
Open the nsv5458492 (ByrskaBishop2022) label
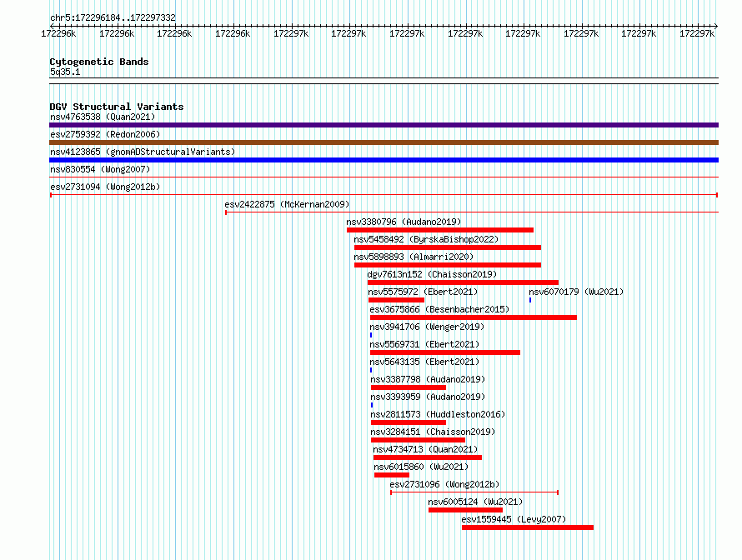(x=426, y=239)
